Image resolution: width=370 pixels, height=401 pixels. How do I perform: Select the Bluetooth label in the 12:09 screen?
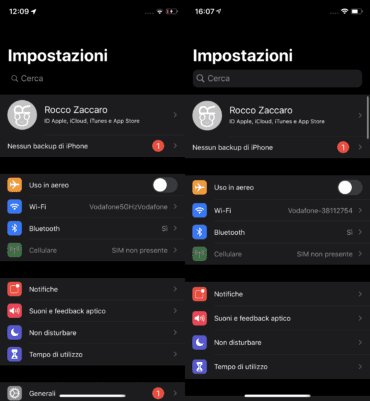[x=44, y=229]
